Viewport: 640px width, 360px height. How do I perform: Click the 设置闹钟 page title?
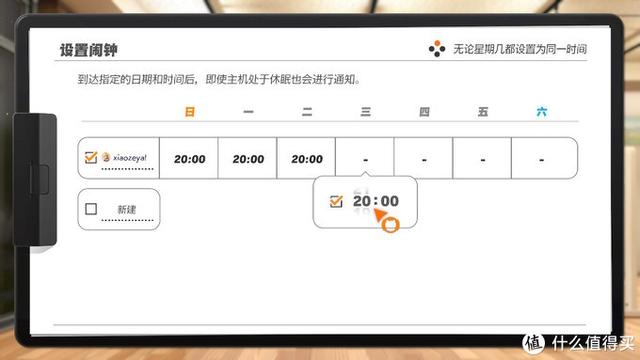coord(89,50)
